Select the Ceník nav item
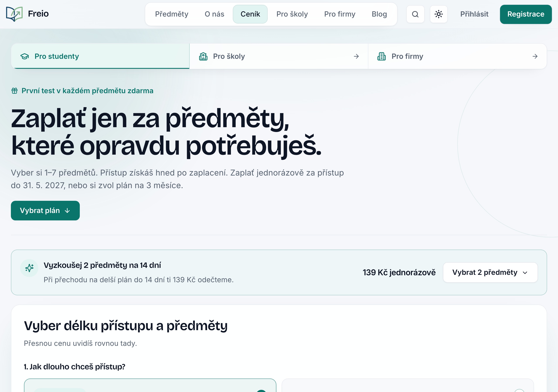 250,14
